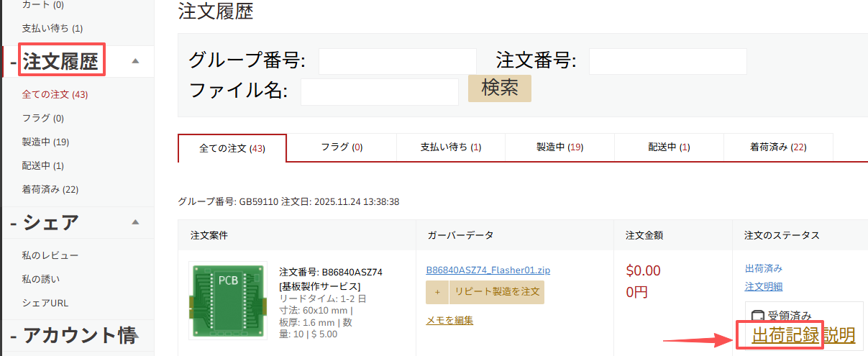Click the green PCB board thumbnail

pyautogui.click(x=228, y=300)
